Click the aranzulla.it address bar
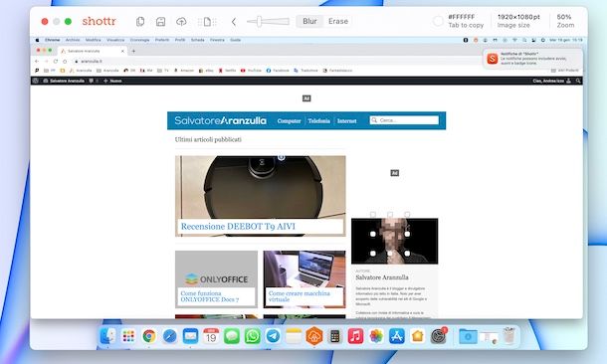This screenshot has width=607, height=364. coord(271,61)
